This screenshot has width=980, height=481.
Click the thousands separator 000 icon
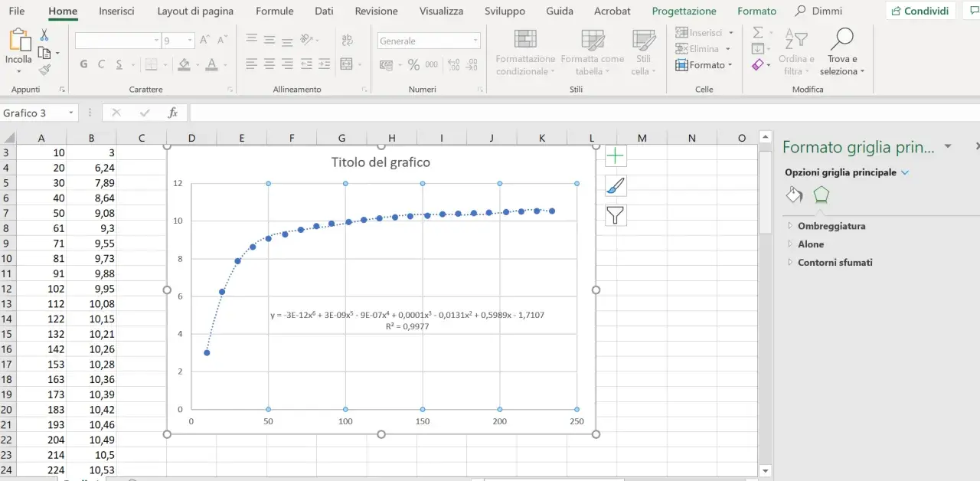click(x=431, y=65)
